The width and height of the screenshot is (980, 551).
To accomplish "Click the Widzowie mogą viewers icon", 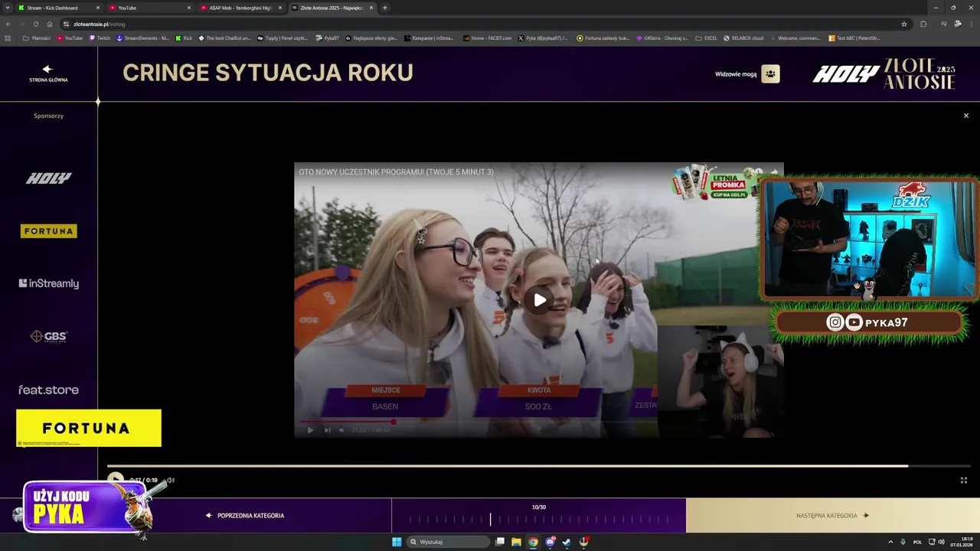I will point(770,74).
